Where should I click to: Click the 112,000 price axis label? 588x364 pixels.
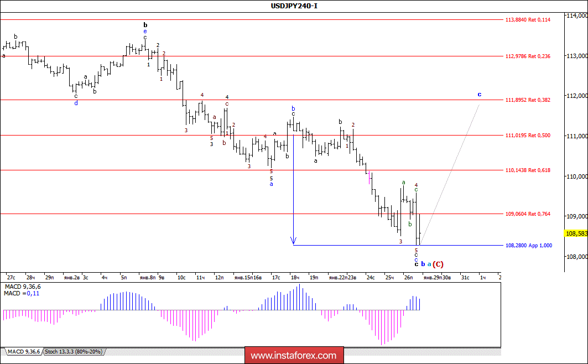pos(577,96)
